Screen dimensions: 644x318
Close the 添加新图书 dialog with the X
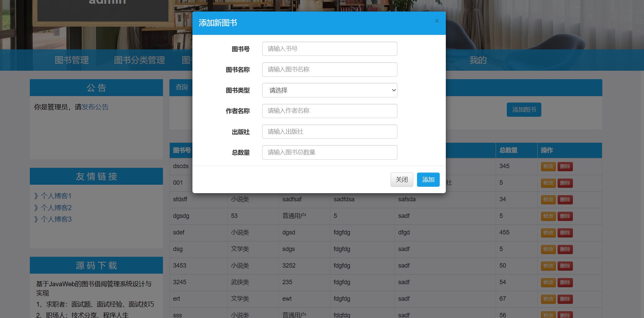pos(437,21)
